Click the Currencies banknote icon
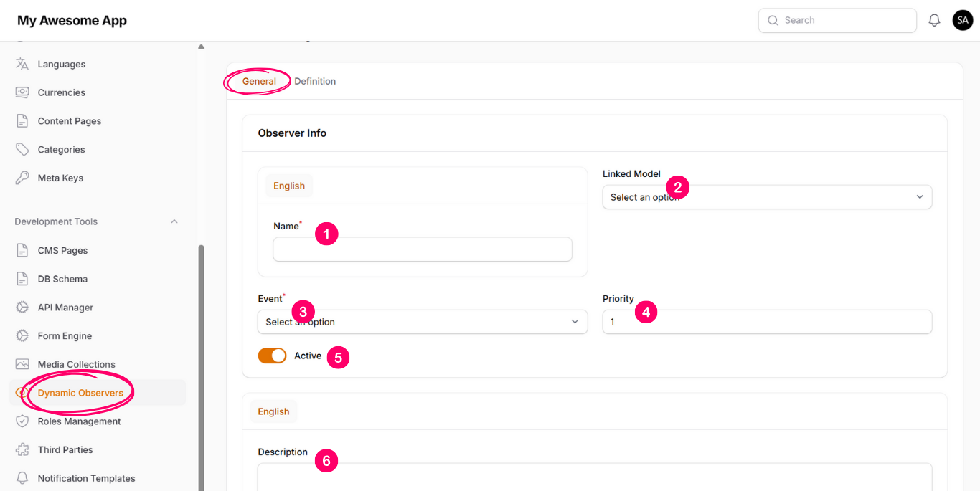 coord(22,92)
